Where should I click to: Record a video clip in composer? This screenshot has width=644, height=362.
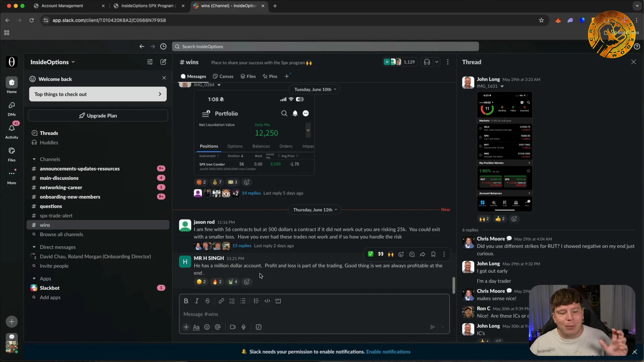[x=233, y=327]
